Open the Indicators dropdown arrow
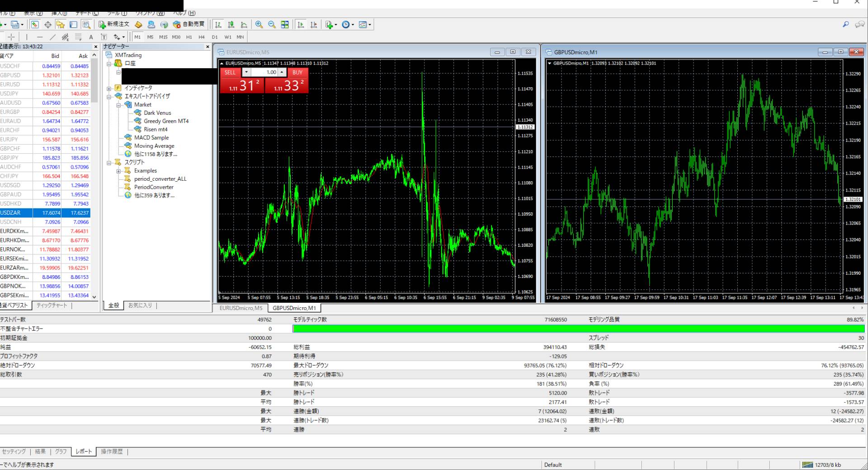Viewport: 868px width, 470px height. (x=335, y=25)
